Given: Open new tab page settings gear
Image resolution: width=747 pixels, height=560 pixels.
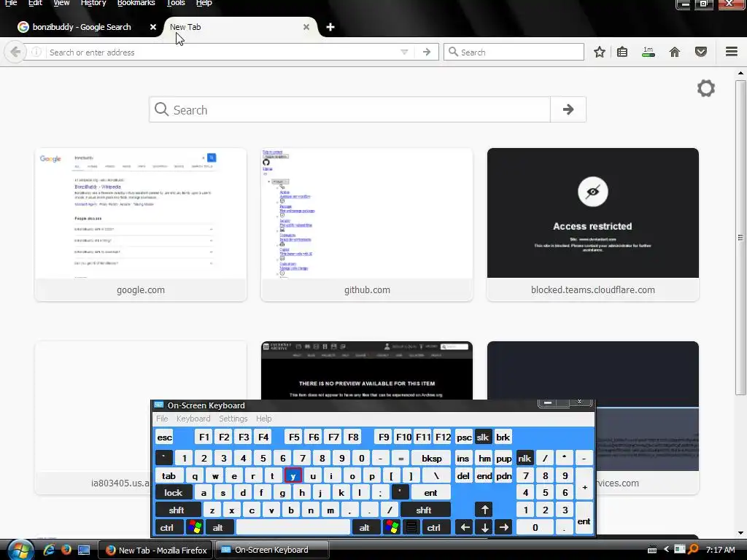Looking at the screenshot, I should point(706,88).
